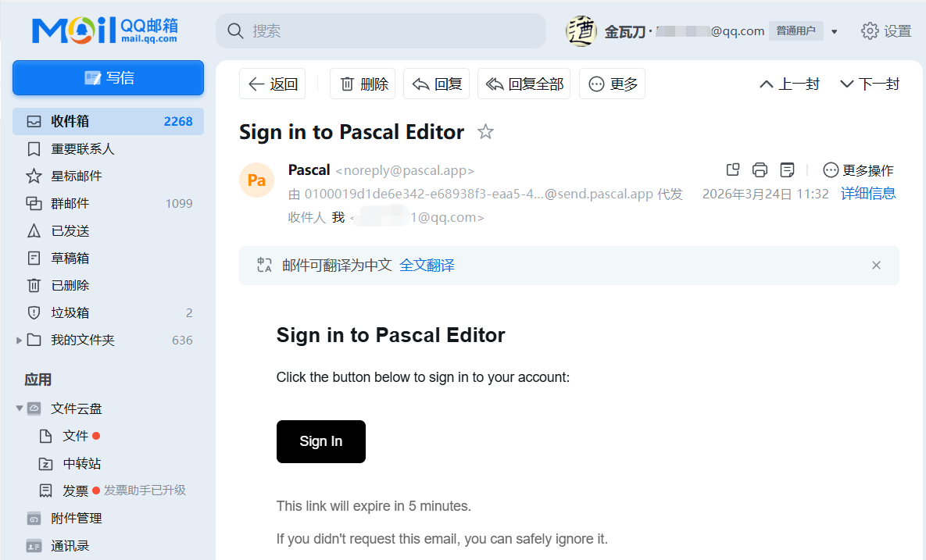
Task: Click the black Sign In button
Action: pos(320,441)
